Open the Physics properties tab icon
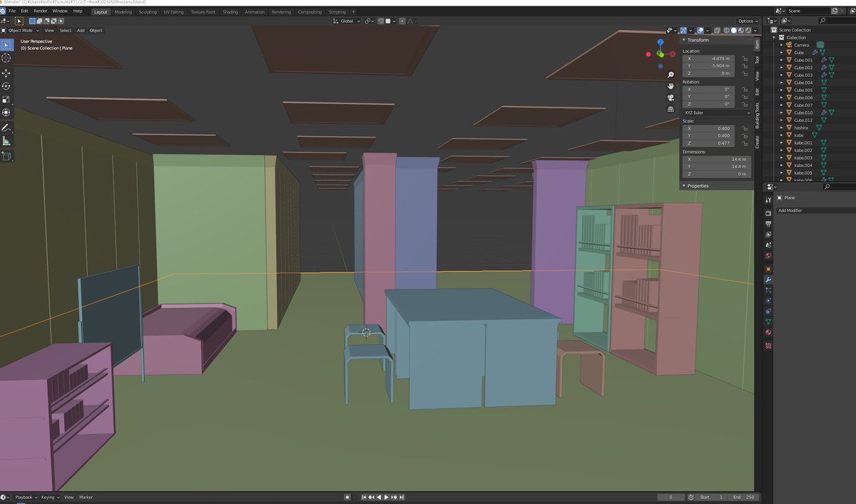 [768, 301]
